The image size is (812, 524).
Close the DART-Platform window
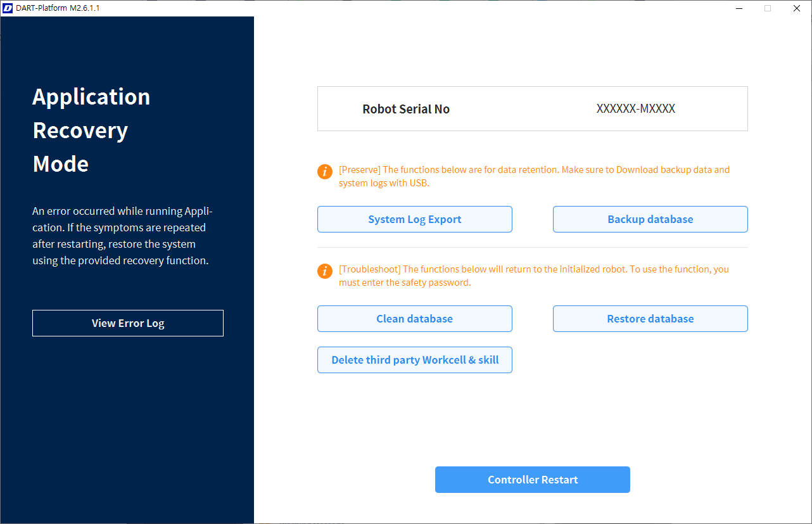(797, 8)
